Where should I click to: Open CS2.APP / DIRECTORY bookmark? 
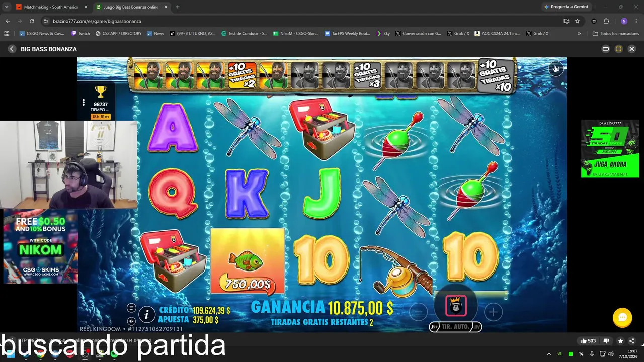pos(118,33)
